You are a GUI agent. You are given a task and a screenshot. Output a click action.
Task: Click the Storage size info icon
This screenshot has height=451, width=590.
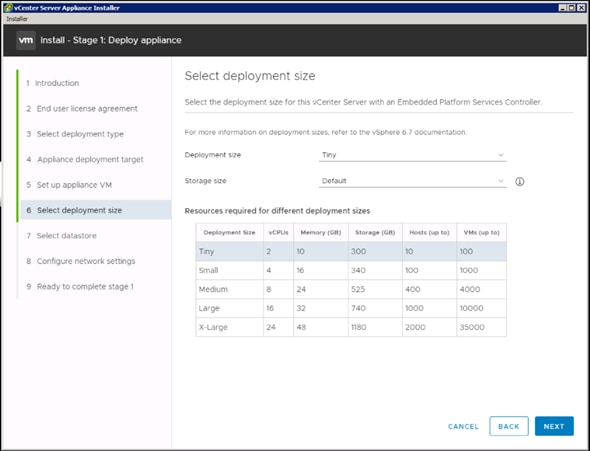(x=520, y=182)
